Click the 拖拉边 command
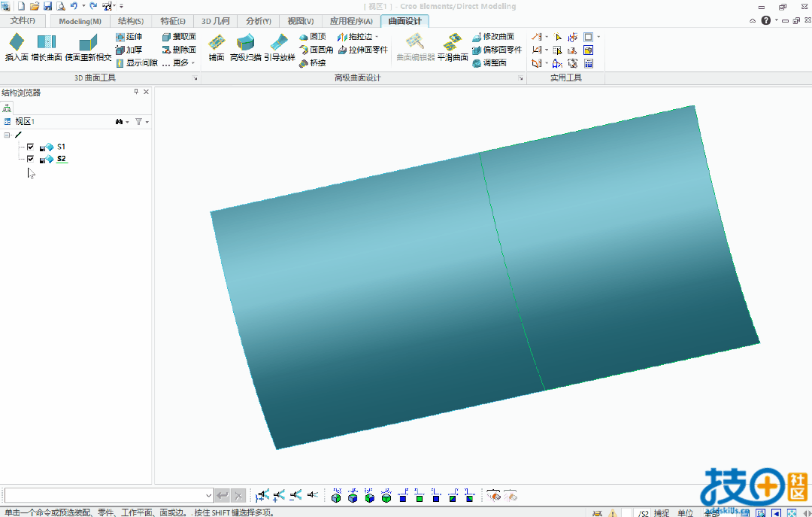Screen dimensions: 812x517 point(355,37)
